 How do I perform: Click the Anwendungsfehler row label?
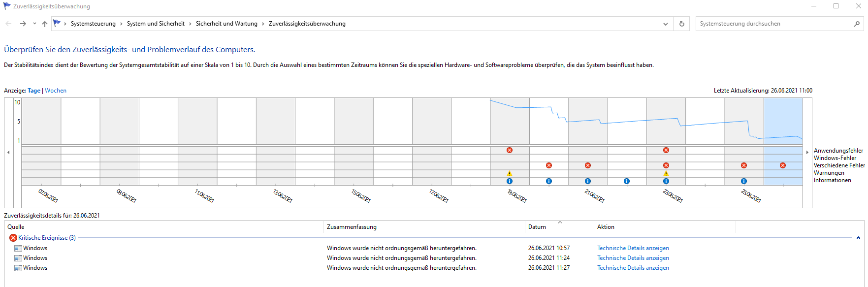click(x=838, y=151)
